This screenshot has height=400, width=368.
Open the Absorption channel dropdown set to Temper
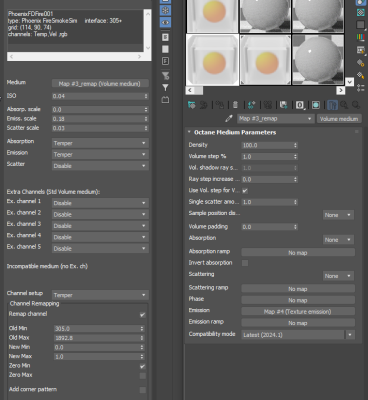(100, 143)
